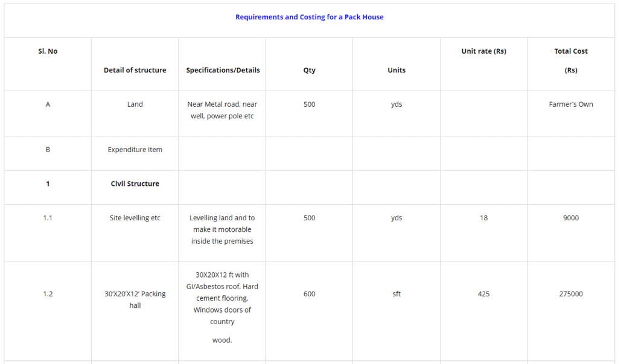
Task: Click the 'Land' cell in row A
Action: coord(135,104)
